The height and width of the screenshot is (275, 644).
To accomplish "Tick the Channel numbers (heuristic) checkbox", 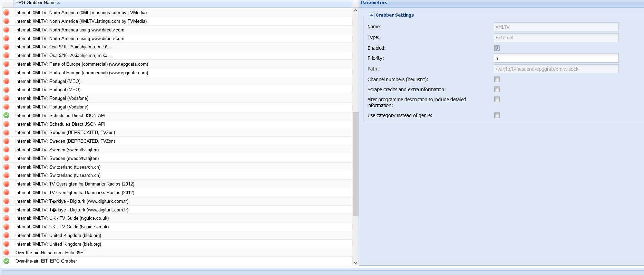I will pyautogui.click(x=497, y=79).
